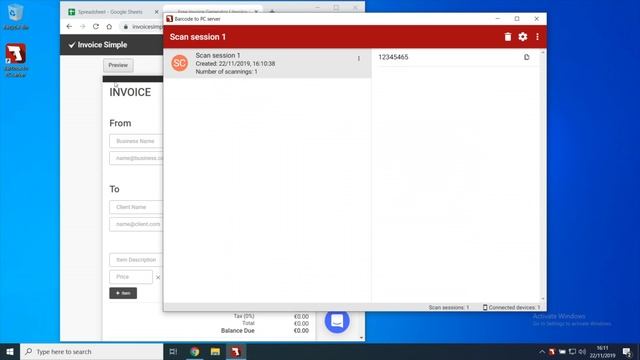Copy scan 12345465 with clipboard icon
Viewport: 640px width, 360px height.
[x=527, y=57]
